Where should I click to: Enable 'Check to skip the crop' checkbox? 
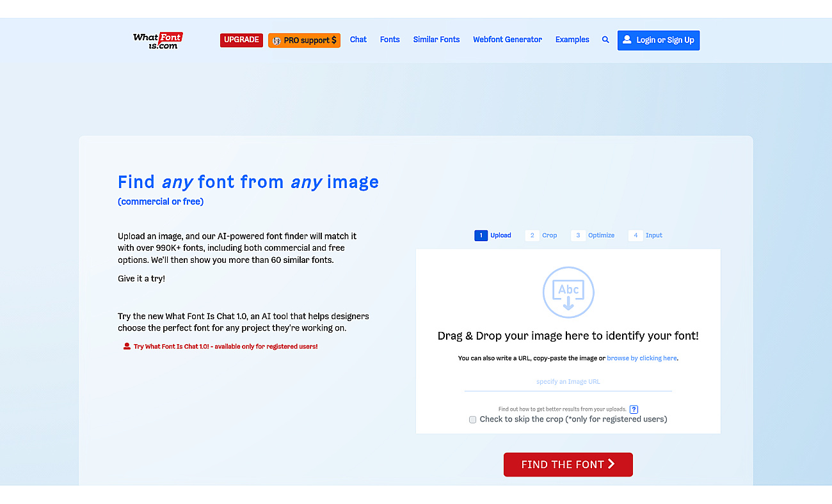[473, 420]
